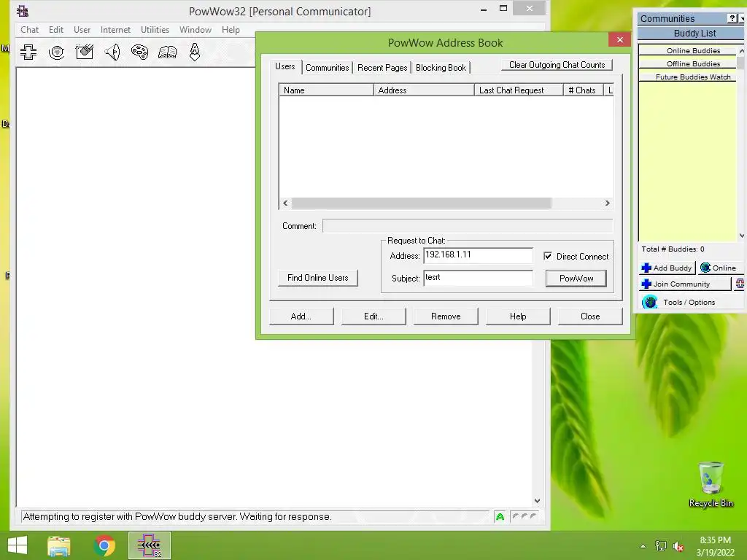Open the whiteboard eraser toolbar icon
This screenshot has width=747, height=560.
point(85,52)
